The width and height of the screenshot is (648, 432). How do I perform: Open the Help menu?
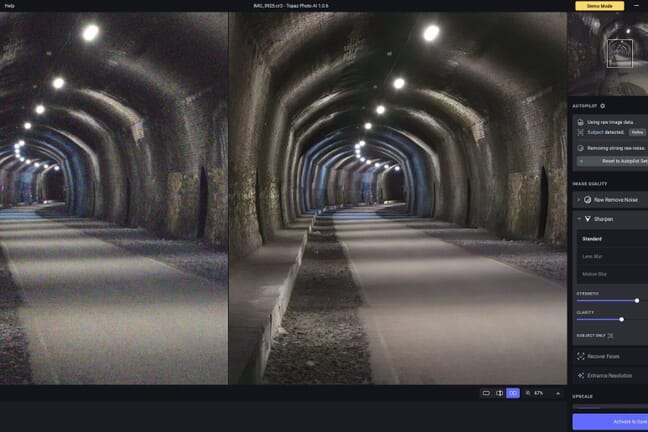pos(10,6)
